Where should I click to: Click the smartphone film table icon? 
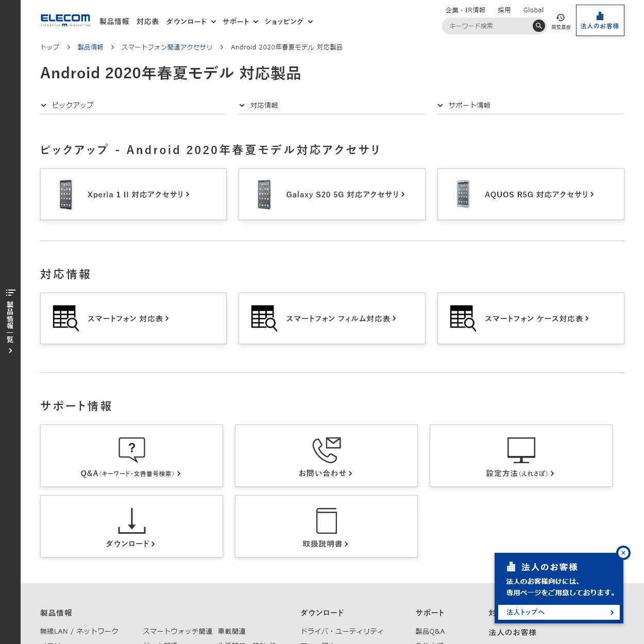(x=264, y=318)
